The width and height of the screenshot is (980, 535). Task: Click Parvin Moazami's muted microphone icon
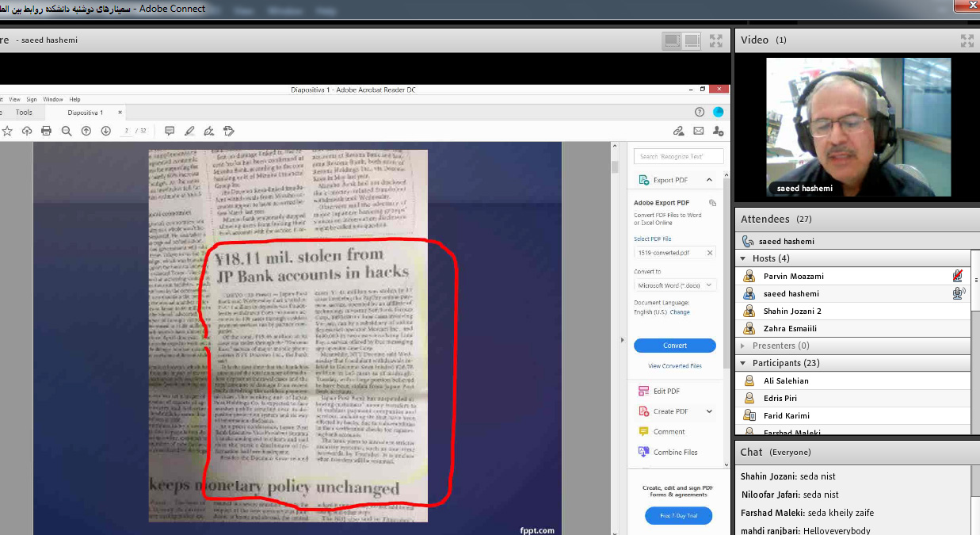click(958, 276)
